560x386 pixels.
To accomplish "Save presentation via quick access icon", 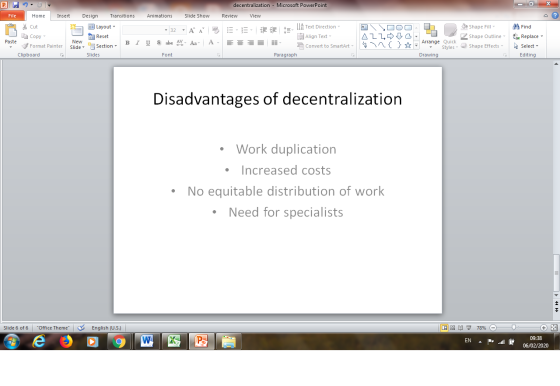I will point(15,5).
